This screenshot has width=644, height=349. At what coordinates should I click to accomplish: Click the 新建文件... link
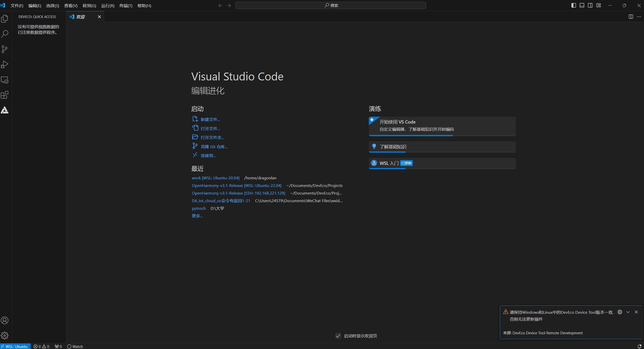pyautogui.click(x=210, y=119)
